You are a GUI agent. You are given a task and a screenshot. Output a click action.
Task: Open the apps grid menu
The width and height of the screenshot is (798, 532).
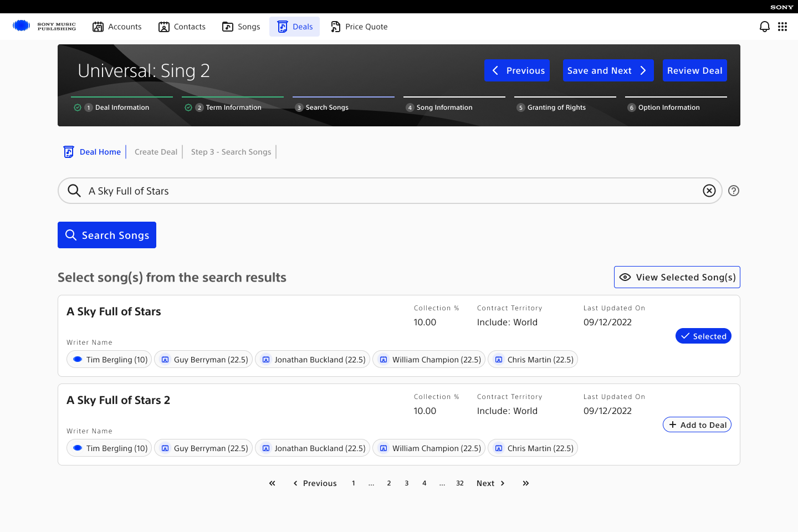[x=782, y=27]
